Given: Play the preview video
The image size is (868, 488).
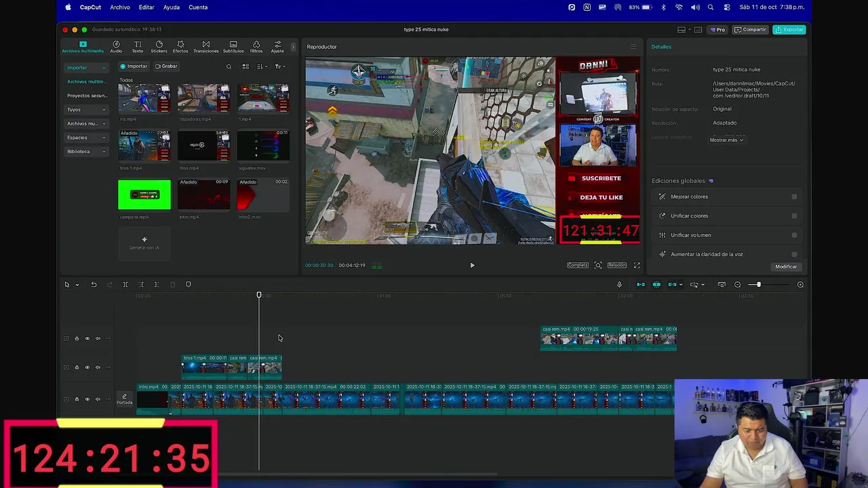Looking at the screenshot, I should (x=473, y=266).
